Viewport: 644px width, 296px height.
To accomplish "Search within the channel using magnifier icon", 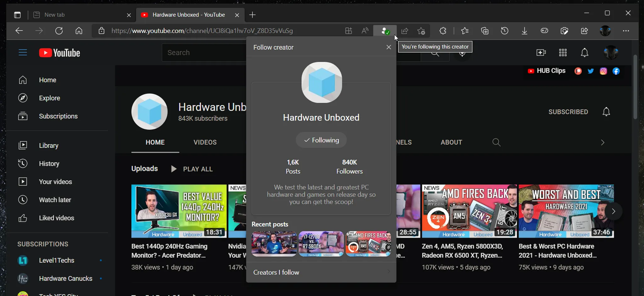I will [496, 142].
